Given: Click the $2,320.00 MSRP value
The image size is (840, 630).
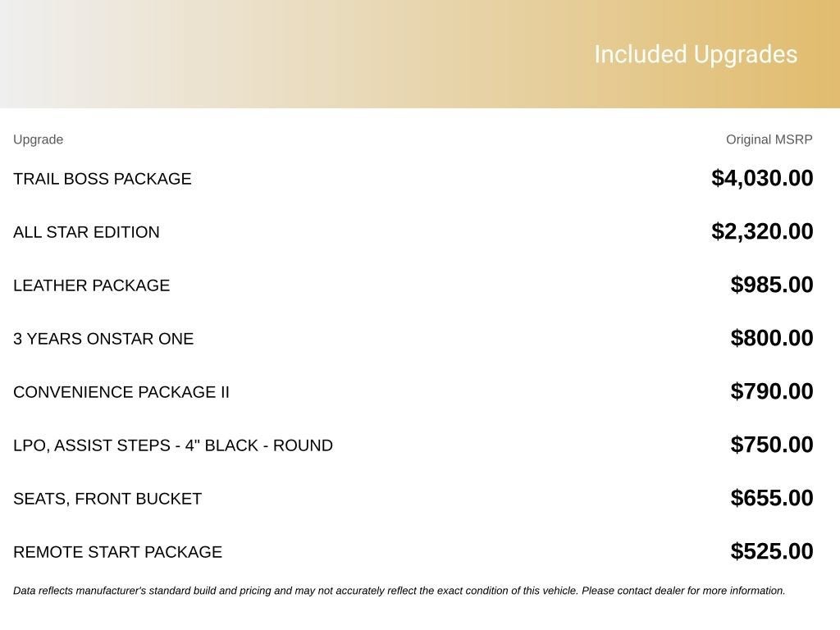Looking at the screenshot, I should pos(762,231).
